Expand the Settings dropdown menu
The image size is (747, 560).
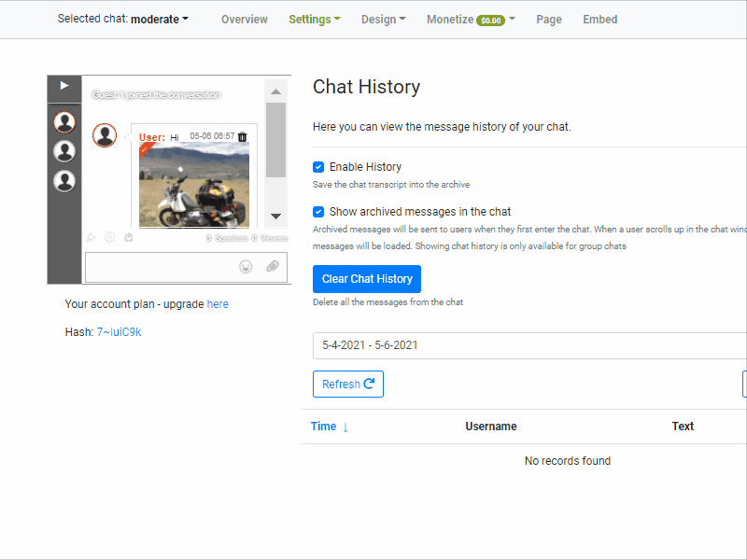(x=314, y=19)
